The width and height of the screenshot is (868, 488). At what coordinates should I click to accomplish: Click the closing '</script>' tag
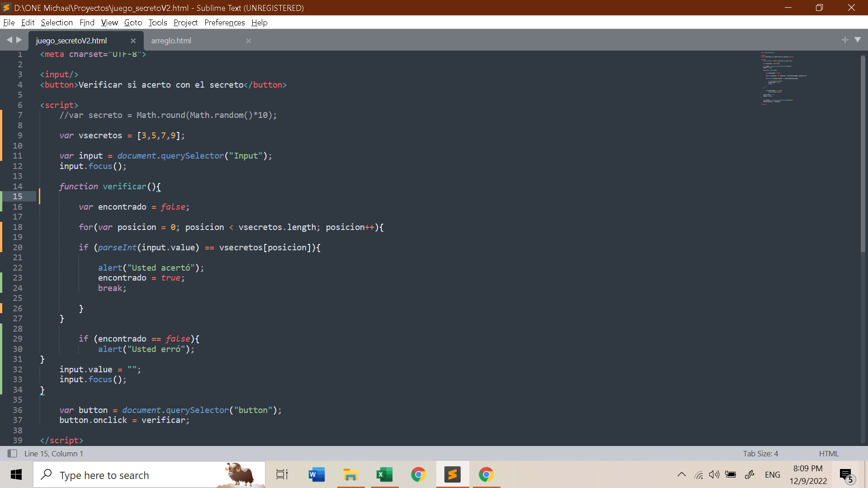[x=61, y=440]
